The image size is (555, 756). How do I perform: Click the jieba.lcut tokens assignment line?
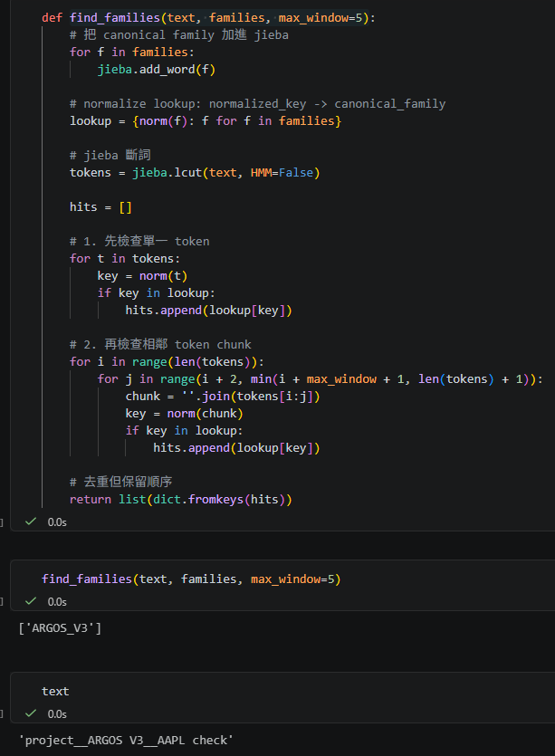point(195,172)
